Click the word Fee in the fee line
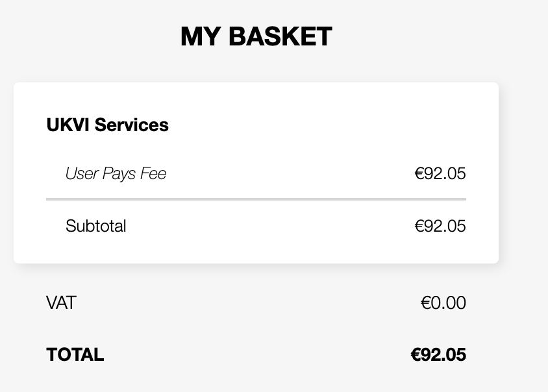 pos(153,174)
